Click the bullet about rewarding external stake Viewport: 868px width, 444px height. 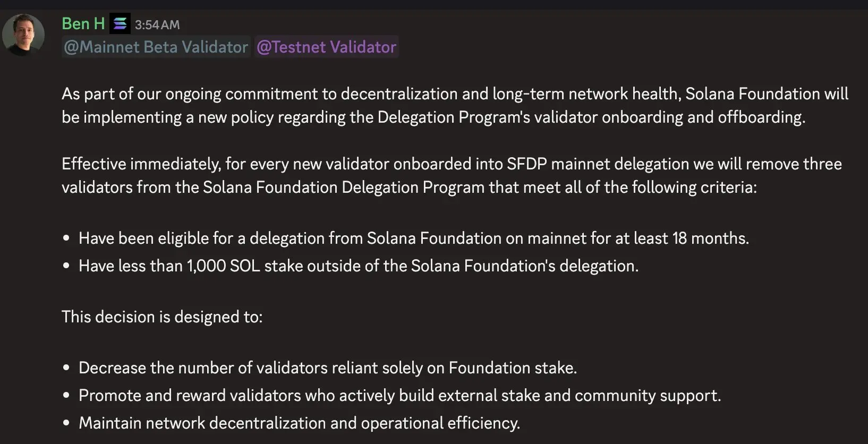coord(399,395)
